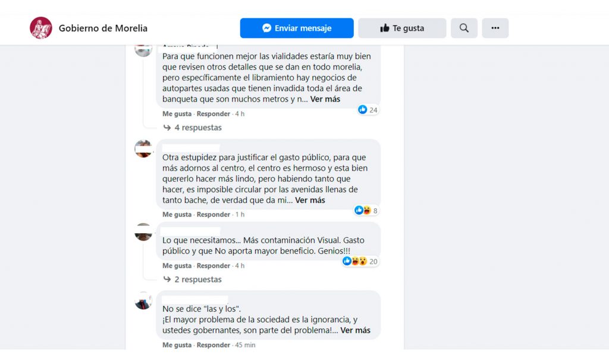Open the 'Otra estupidez' commenter's avatar
Image resolution: width=609 pixels, height=364 pixels.
143,149
